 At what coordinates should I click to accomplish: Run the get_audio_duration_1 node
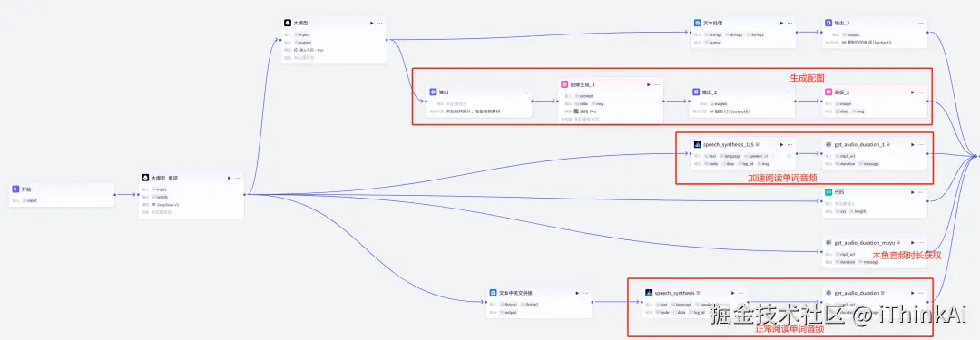(912, 144)
